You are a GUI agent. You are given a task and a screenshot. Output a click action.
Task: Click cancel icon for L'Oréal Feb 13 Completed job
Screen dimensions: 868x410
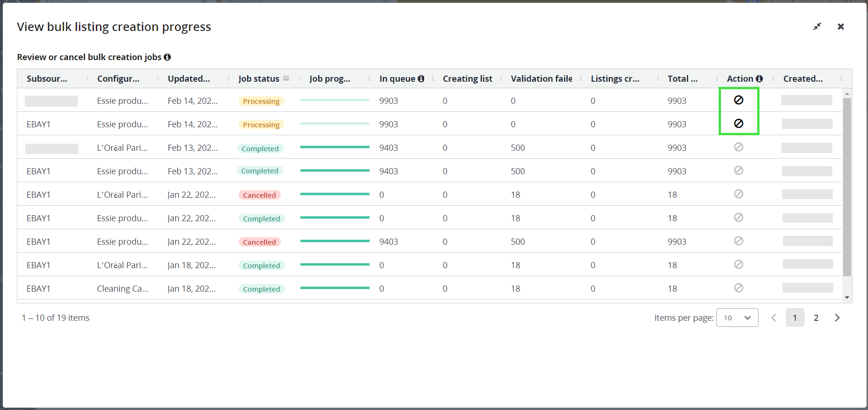click(738, 147)
